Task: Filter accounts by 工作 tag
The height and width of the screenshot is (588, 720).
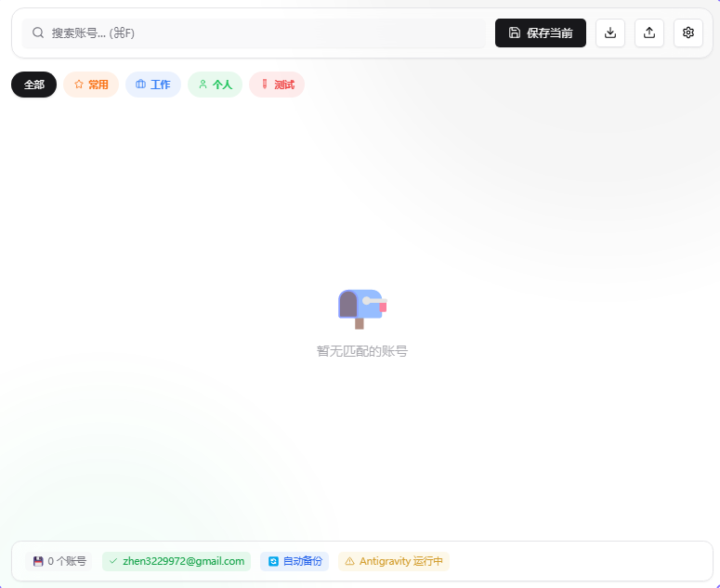Action: point(153,85)
